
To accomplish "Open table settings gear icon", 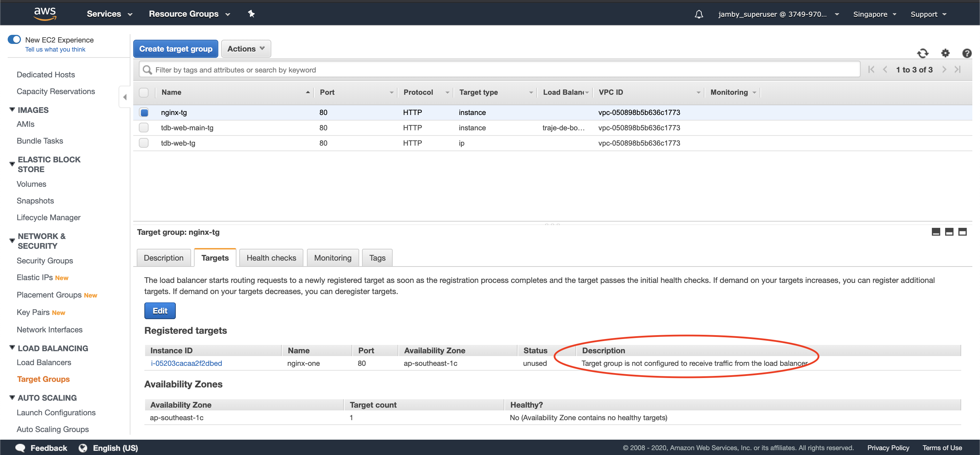I will (x=945, y=54).
